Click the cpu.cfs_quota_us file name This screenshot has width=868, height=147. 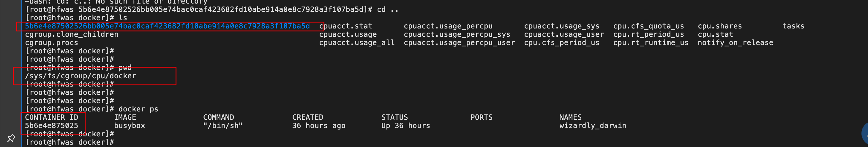(x=649, y=26)
